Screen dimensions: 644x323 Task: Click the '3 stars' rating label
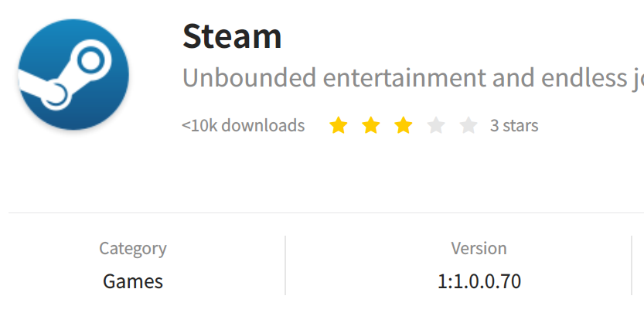tap(514, 125)
